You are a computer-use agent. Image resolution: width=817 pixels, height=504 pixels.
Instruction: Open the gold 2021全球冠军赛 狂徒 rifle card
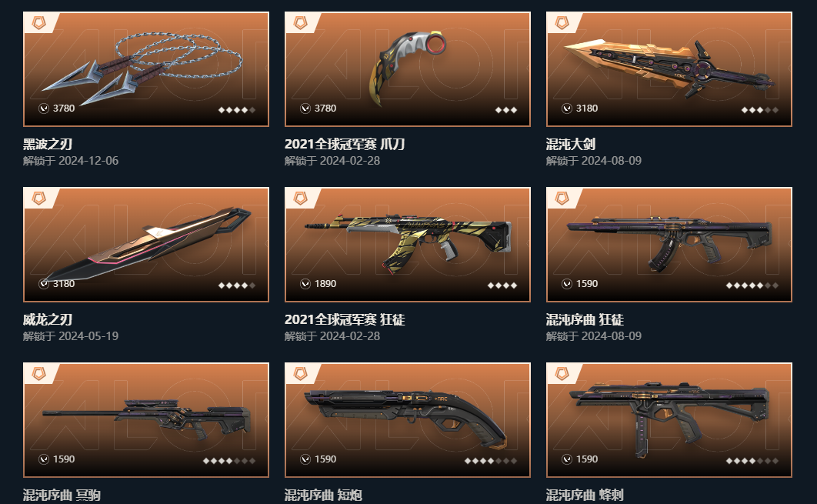click(408, 245)
